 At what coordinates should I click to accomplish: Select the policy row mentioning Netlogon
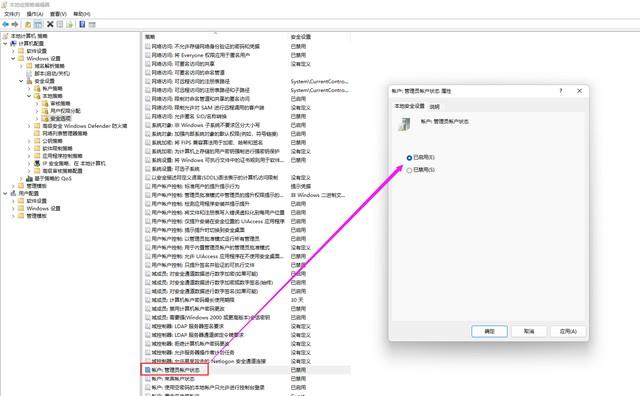[247, 361]
